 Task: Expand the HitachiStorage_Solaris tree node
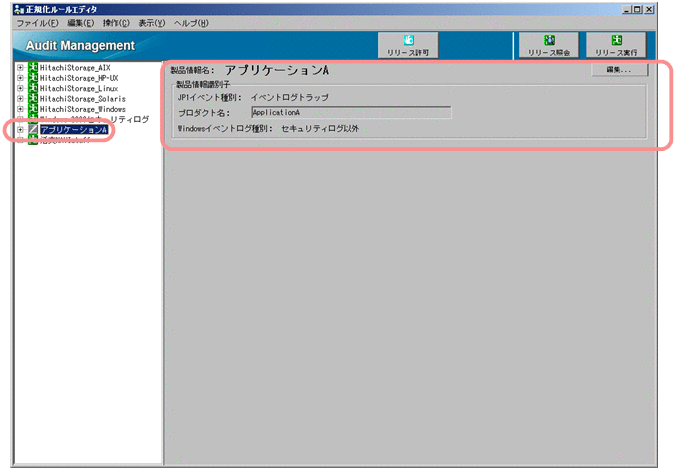(x=20, y=99)
